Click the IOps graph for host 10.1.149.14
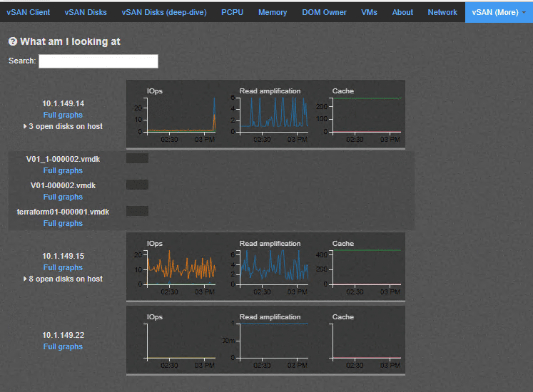This screenshot has height=392, width=533. click(180, 114)
